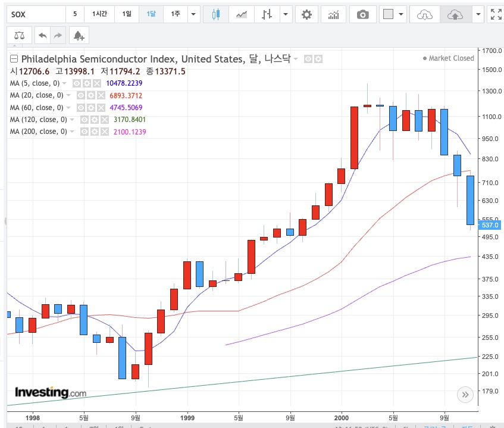Expand more chart styles dropdown arrow

[286, 14]
